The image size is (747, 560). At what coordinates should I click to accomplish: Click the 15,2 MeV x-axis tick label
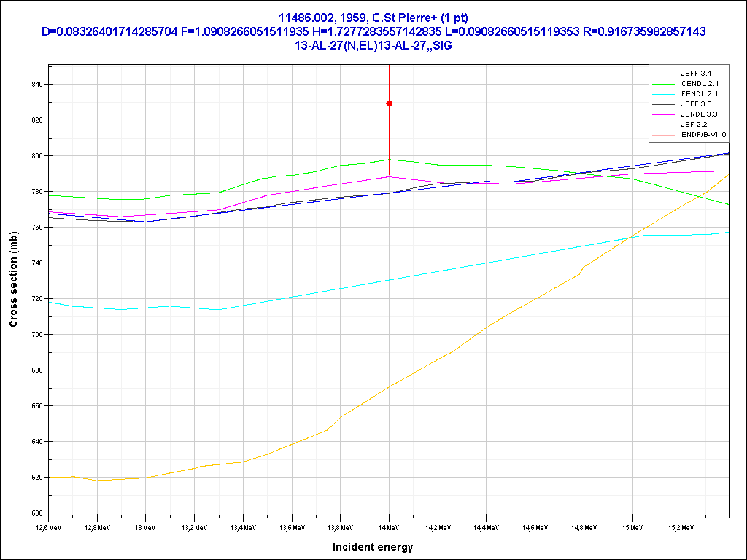[x=680, y=526]
